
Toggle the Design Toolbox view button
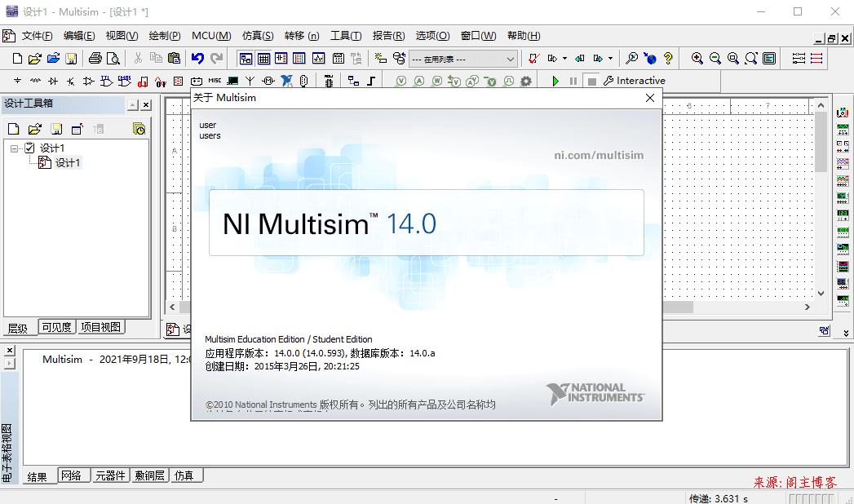point(246,58)
